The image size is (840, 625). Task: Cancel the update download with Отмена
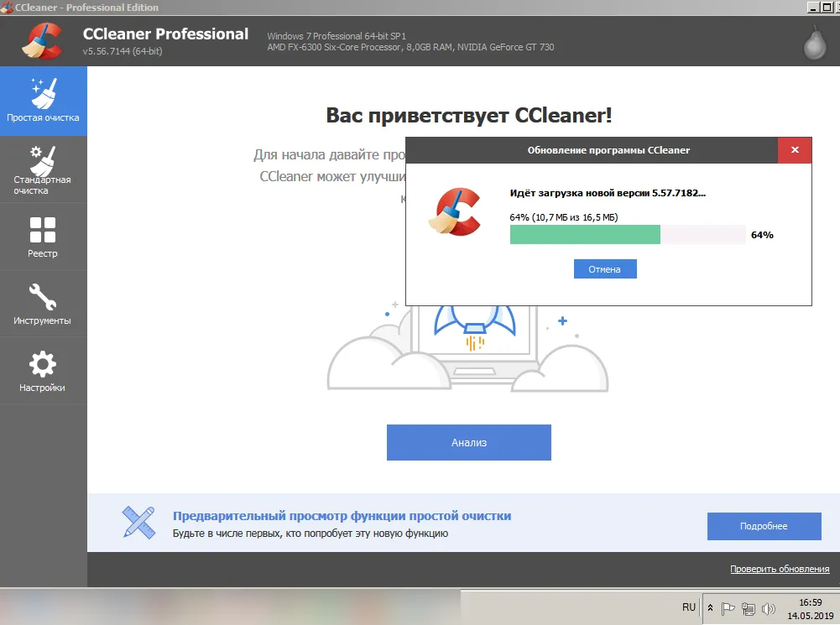605,269
